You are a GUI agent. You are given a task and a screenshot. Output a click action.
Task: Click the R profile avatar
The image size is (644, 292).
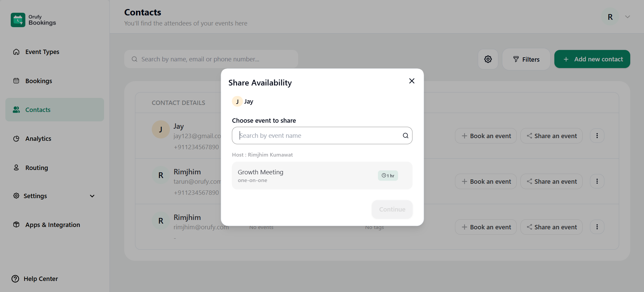point(610,17)
